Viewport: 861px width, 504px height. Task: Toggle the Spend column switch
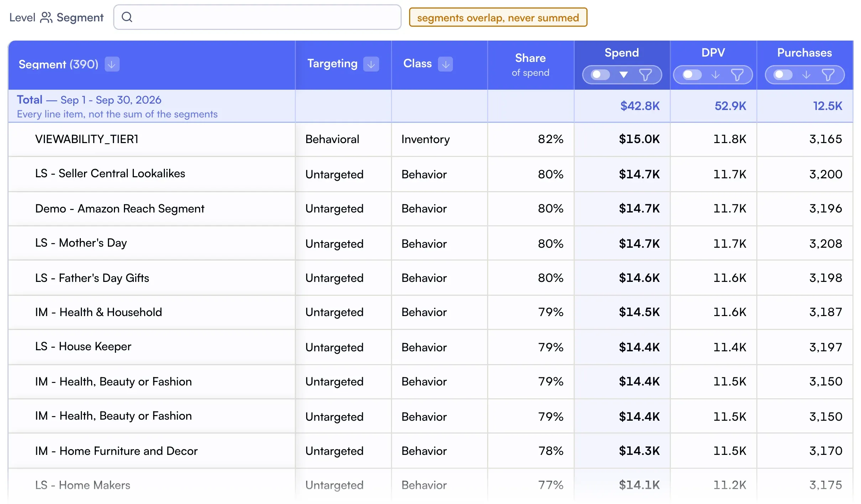tap(600, 75)
